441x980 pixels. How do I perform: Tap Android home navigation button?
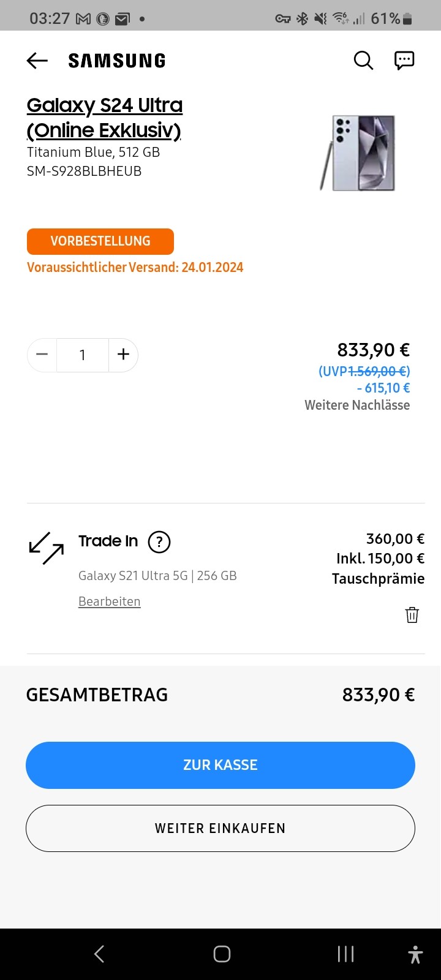[222, 954]
